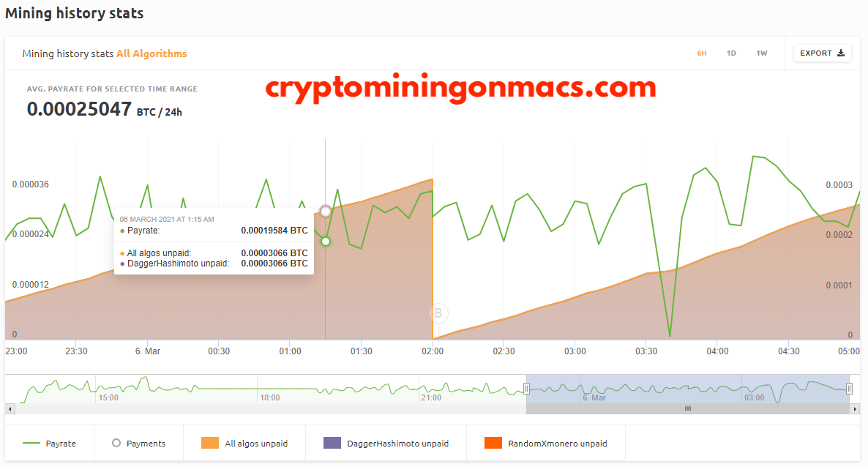
Task: Click the navigator scrollbar grip
Action: 687,409
